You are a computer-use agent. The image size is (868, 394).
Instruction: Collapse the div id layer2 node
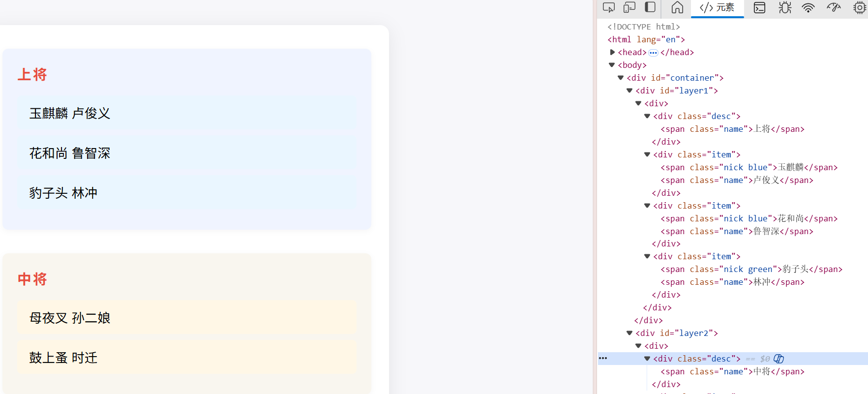pos(629,333)
